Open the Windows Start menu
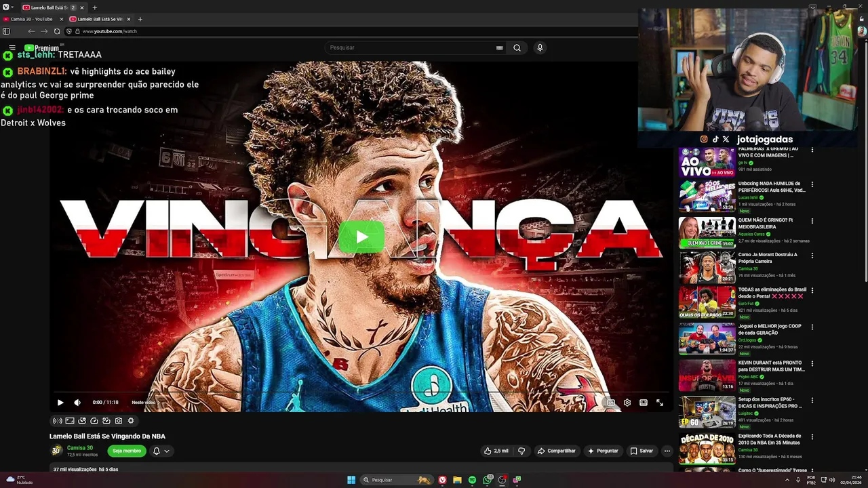This screenshot has width=868, height=488. pyautogui.click(x=351, y=480)
